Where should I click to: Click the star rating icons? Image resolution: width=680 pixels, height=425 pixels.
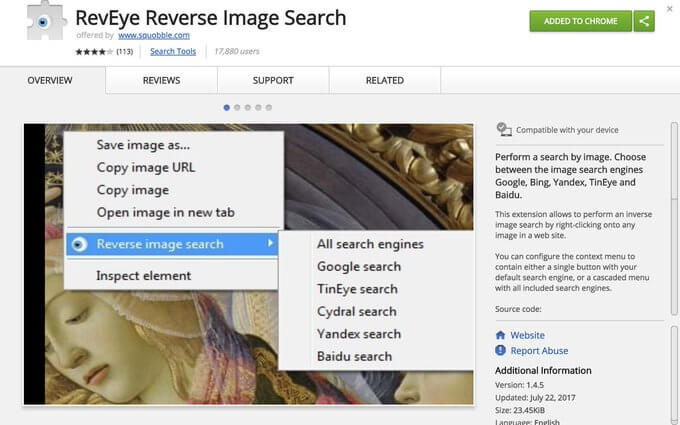click(94, 51)
